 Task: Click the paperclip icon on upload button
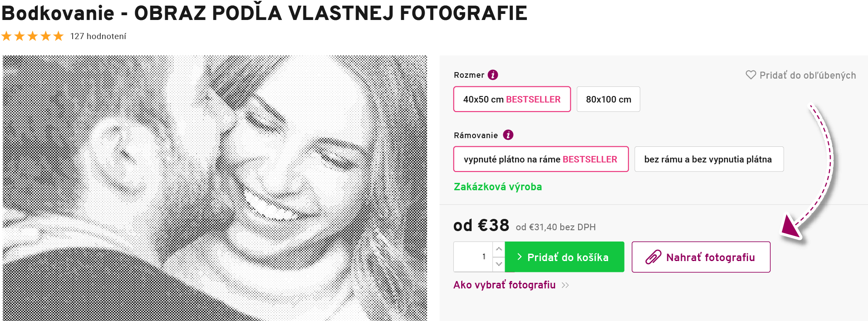(653, 257)
